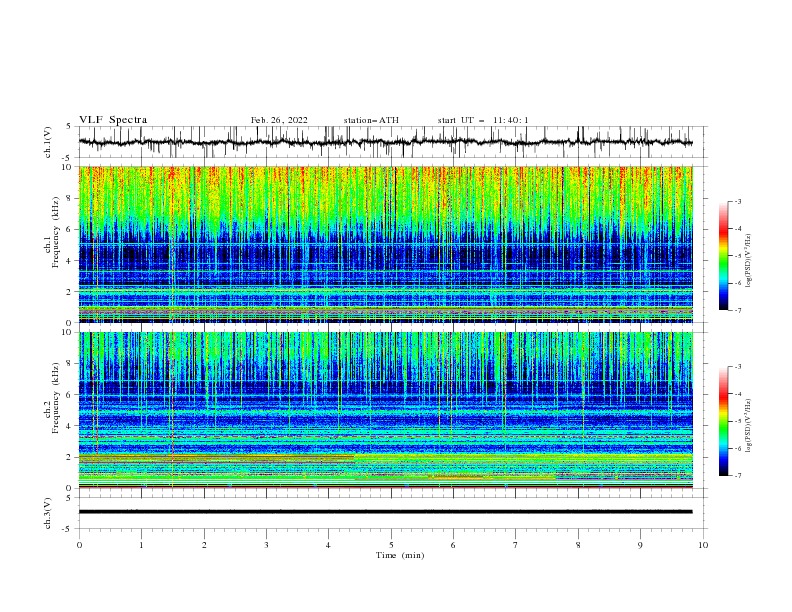This screenshot has width=792, height=612.
Task: Click the time axis tick label '5'
Action: pos(391,545)
